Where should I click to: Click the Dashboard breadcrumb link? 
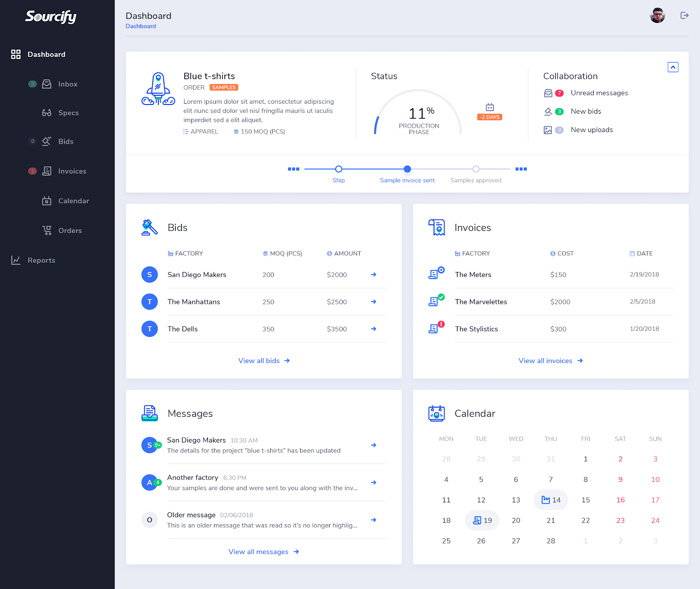click(140, 26)
